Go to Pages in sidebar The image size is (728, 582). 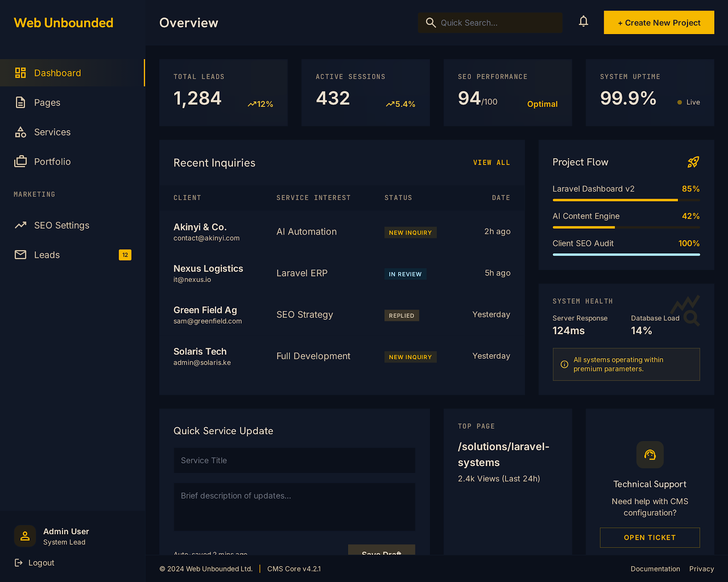(x=72, y=102)
